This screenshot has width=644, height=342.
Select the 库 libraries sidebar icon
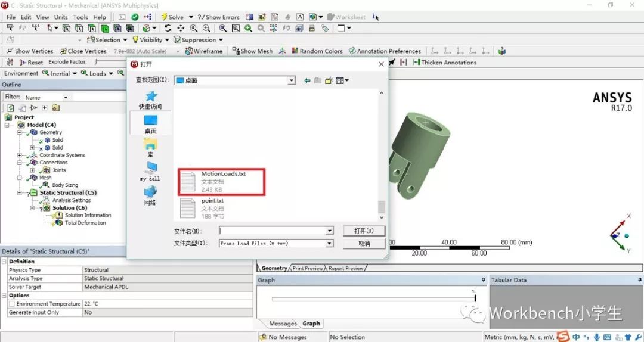[150, 148]
